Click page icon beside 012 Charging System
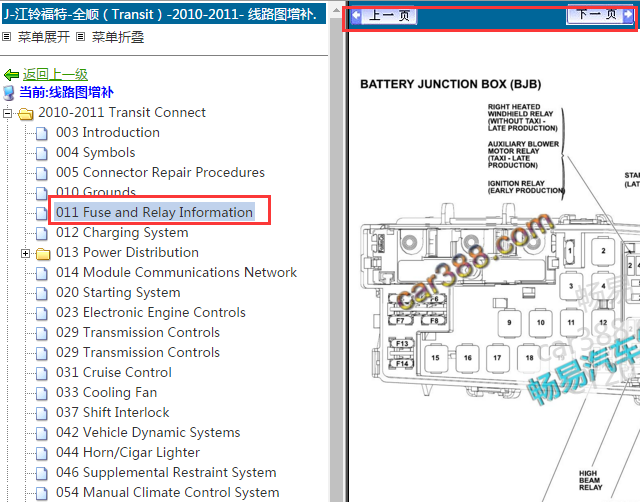The height and width of the screenshot is (502, 640). (41, 233)
